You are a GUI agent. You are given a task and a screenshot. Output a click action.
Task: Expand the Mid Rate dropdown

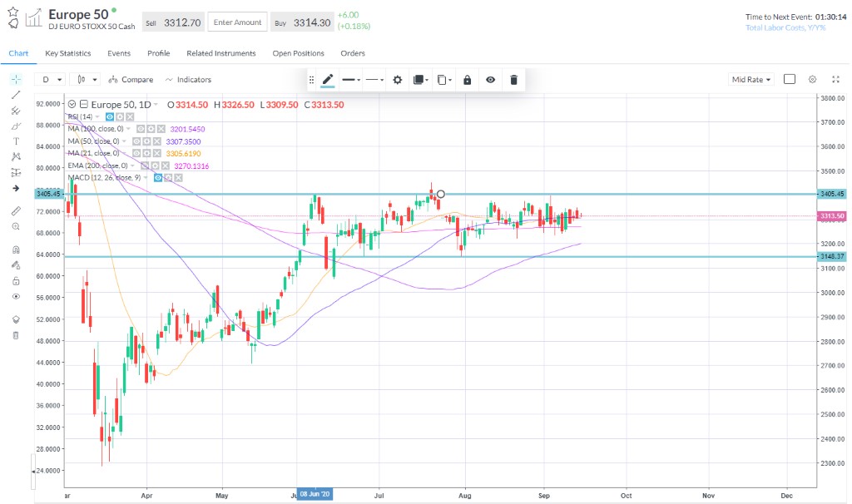(x=750, y=80)
